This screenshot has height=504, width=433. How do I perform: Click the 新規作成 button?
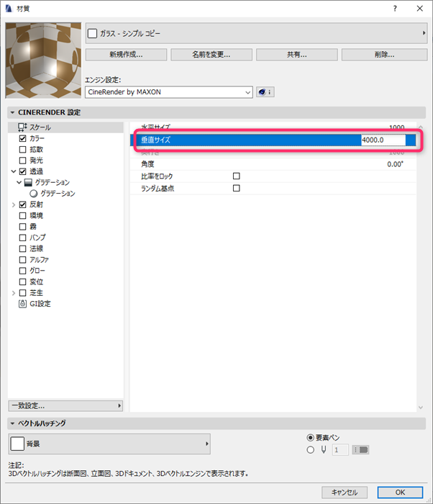point(127,55)
